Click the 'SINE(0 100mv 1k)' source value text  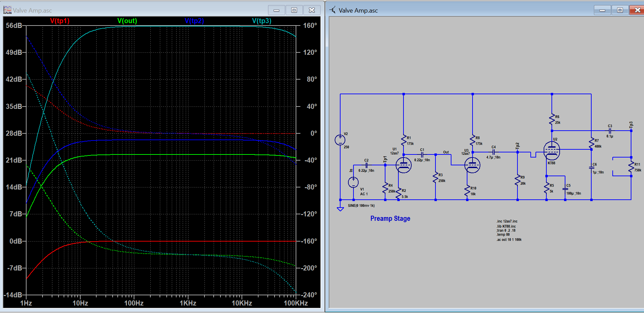(361, 205)
